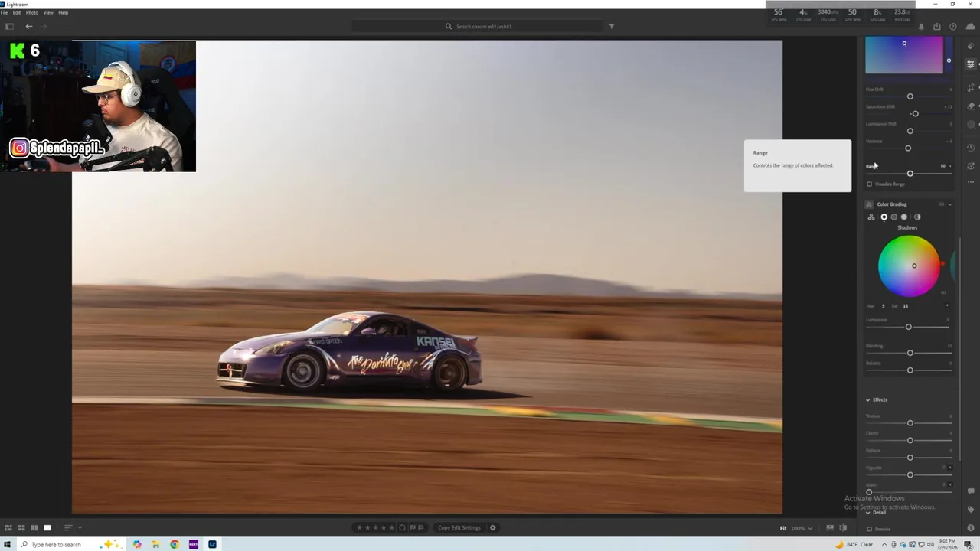Viewport: 980px width, 551px height.
Task: Open the File menu
Action: (5, 13)
